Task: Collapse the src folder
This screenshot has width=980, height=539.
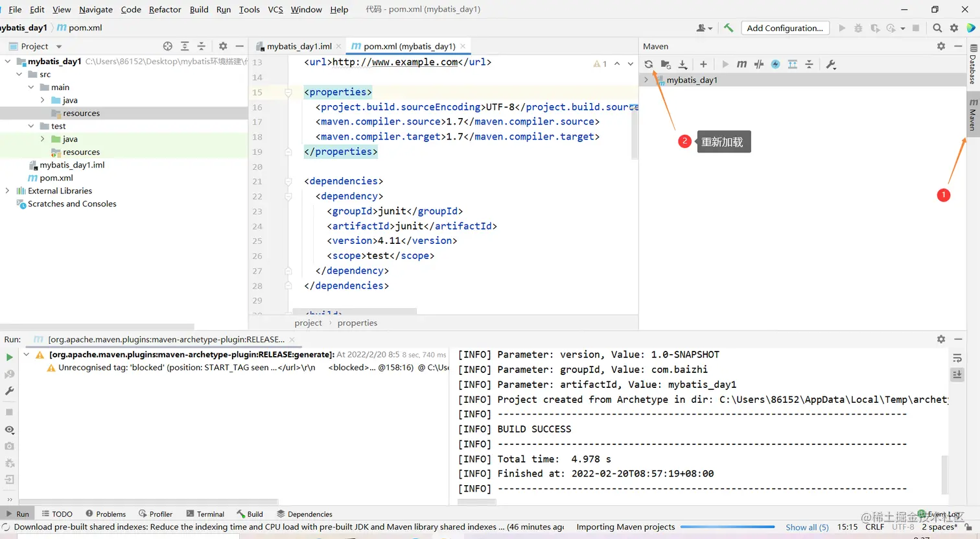Action: click(19, 74)
